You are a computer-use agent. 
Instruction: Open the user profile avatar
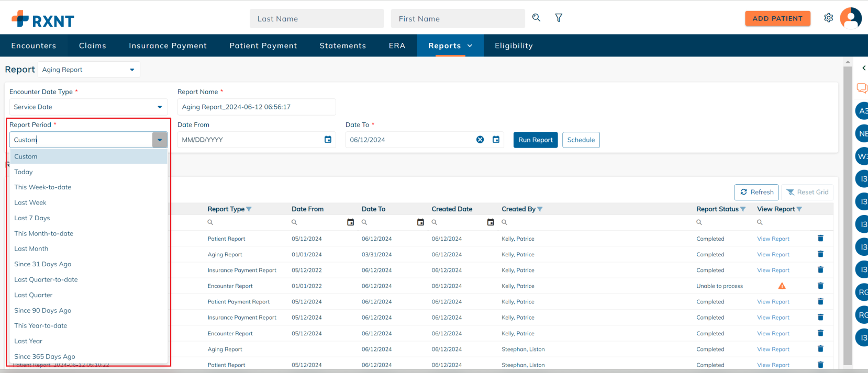pyautogui.click(x=850, y=18)
